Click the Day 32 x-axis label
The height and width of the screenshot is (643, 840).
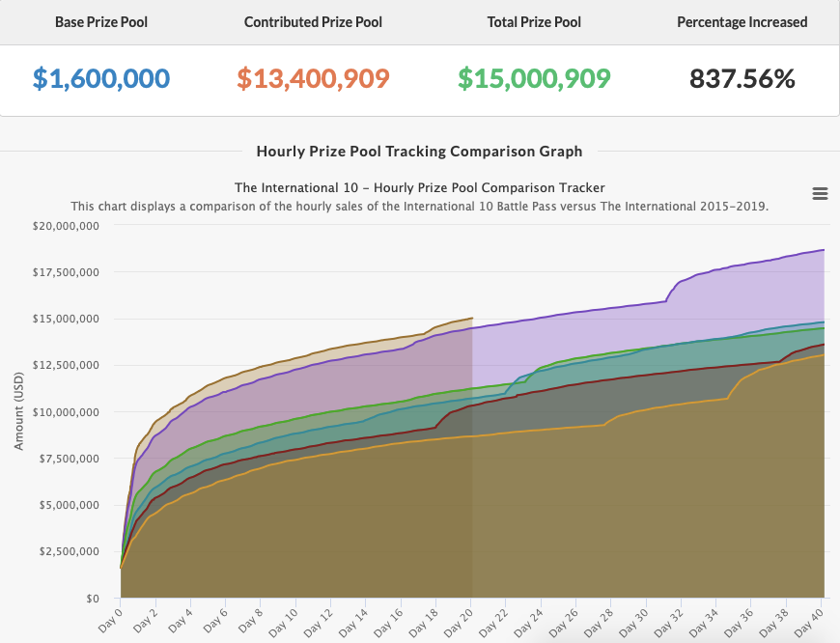(670, 622)
